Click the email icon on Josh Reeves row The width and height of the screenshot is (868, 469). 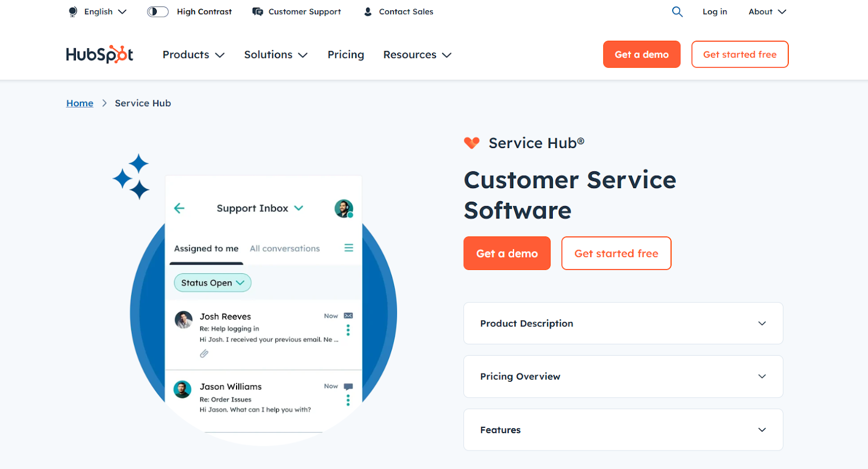(x=348, y=316)
